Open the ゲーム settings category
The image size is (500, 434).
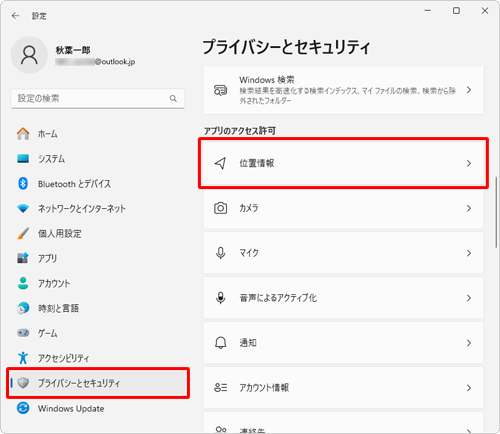(98, 333)
